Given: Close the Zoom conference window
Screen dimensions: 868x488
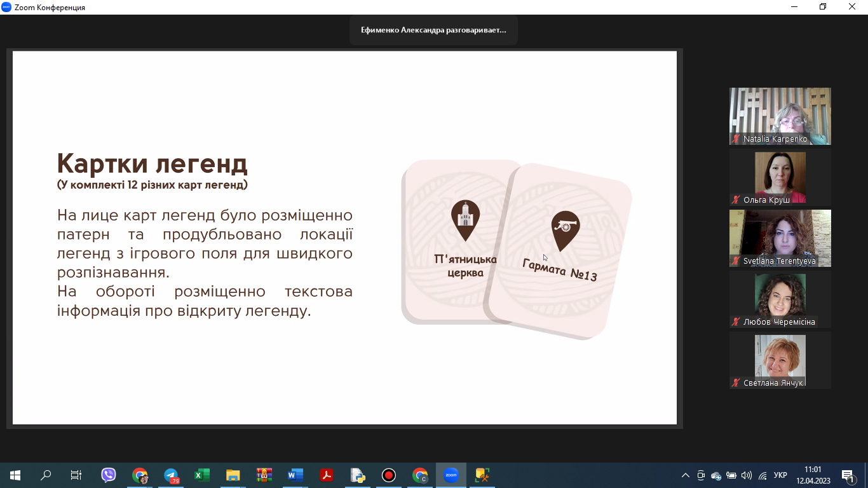Looking at the screenshot, I should pos(853,7).
